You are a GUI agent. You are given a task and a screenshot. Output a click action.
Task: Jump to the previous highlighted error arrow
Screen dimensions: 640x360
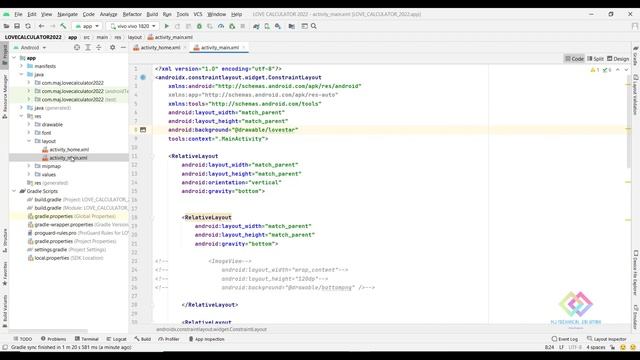tap(618, 70)
